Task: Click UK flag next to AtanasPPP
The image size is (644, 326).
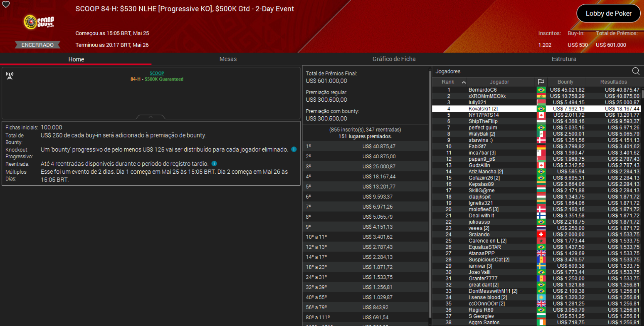Action: (541, 253)
